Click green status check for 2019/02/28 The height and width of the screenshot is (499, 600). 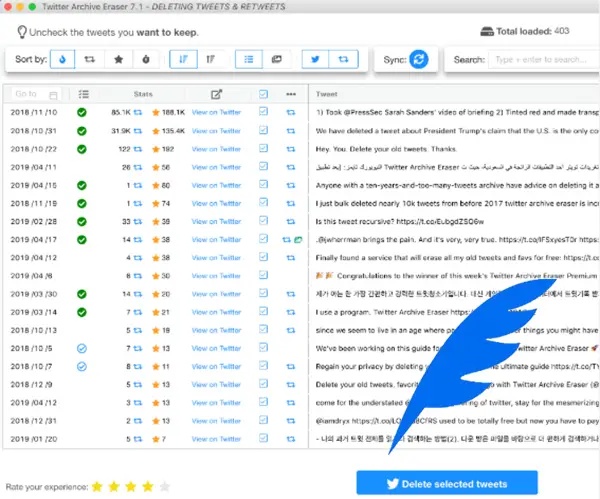click(82, 222)
